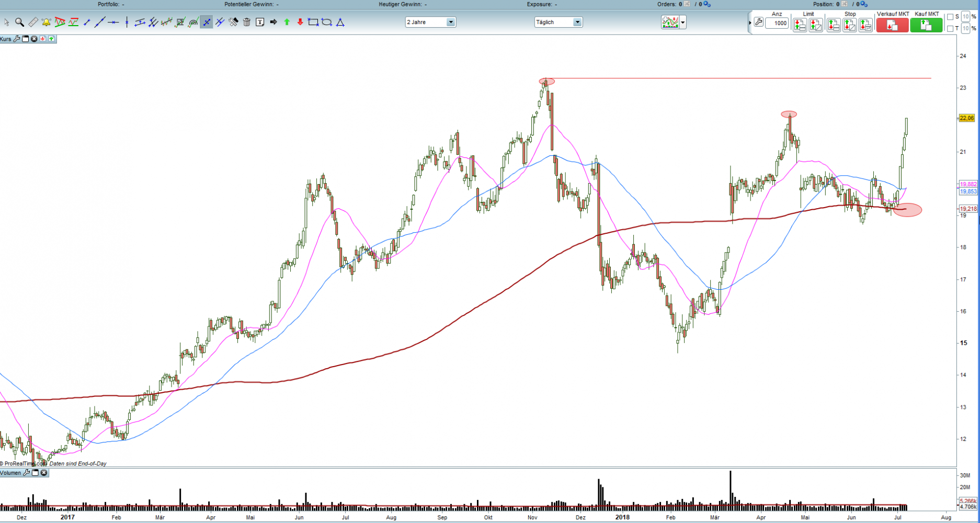Select the magnifying glass zoom tool

(19, 22)
